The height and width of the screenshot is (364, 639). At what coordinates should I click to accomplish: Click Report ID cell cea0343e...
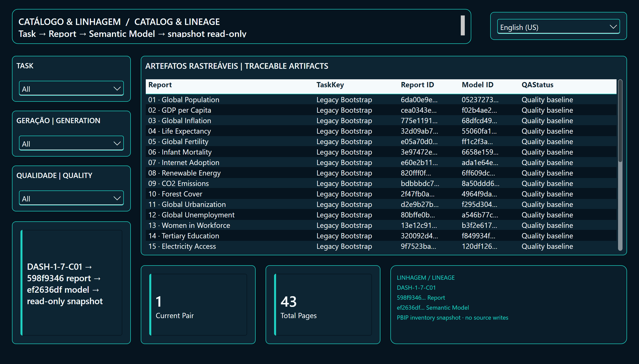point(419,110)
